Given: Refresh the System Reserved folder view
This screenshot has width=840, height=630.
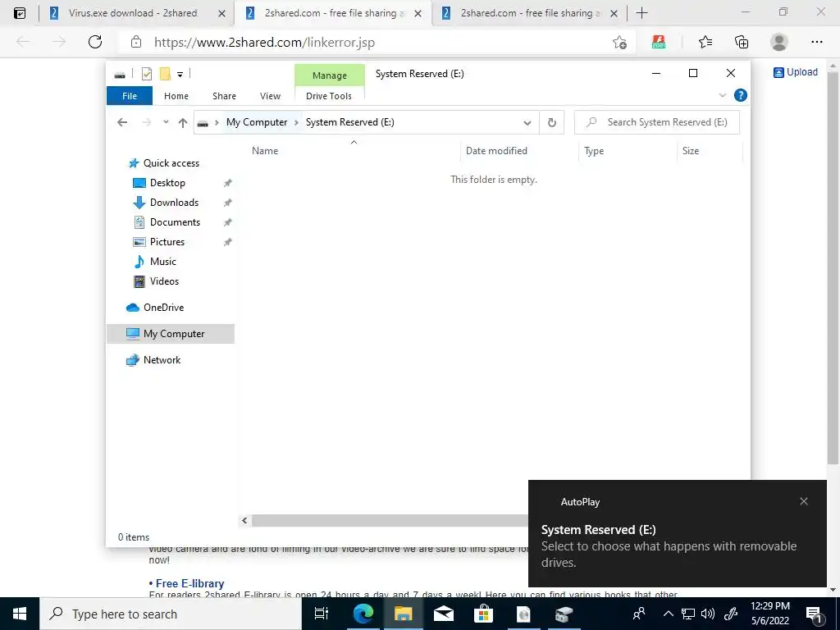Looking at the screenshot, I should tap(552, 123).
